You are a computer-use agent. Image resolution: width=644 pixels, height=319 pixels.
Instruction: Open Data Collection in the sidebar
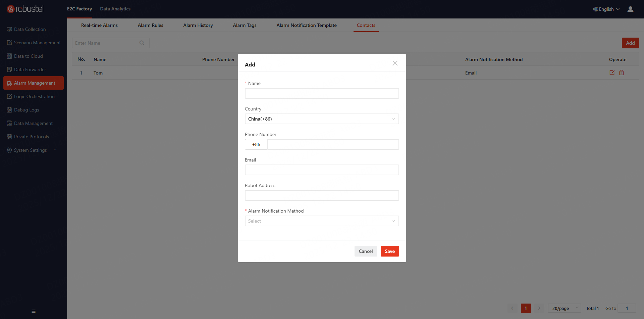click(x=30, y=29)
